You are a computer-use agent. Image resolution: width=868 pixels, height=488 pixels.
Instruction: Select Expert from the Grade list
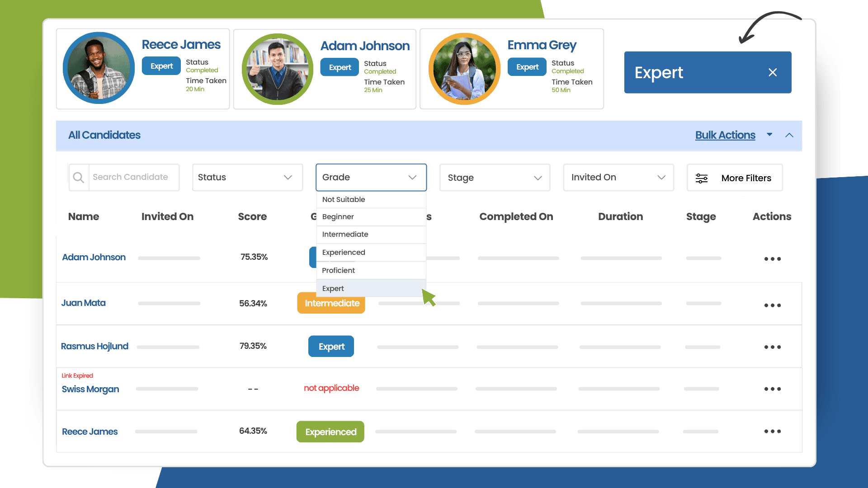point(333,288)
